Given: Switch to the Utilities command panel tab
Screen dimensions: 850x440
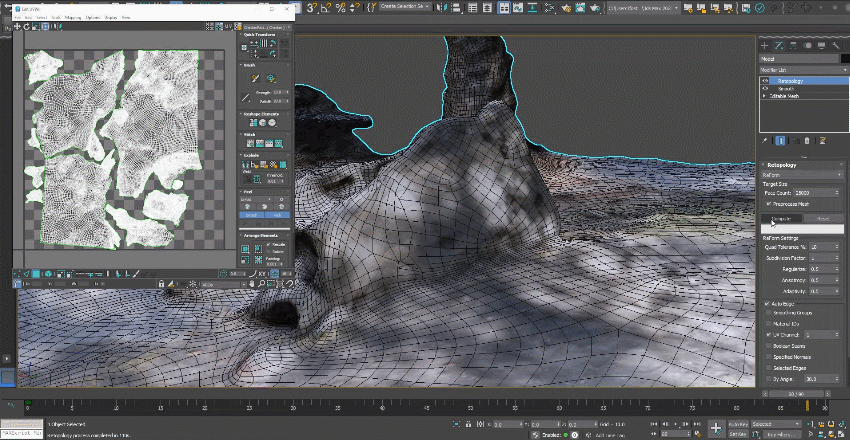Looking at the screenshot, I should point(836,46).
